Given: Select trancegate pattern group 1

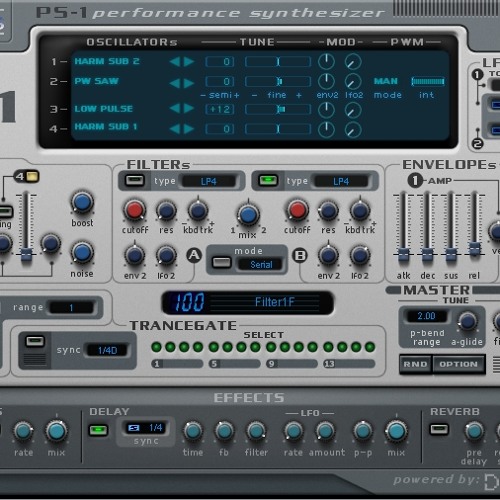Looking at the screenshot, I should coord(177,364).
